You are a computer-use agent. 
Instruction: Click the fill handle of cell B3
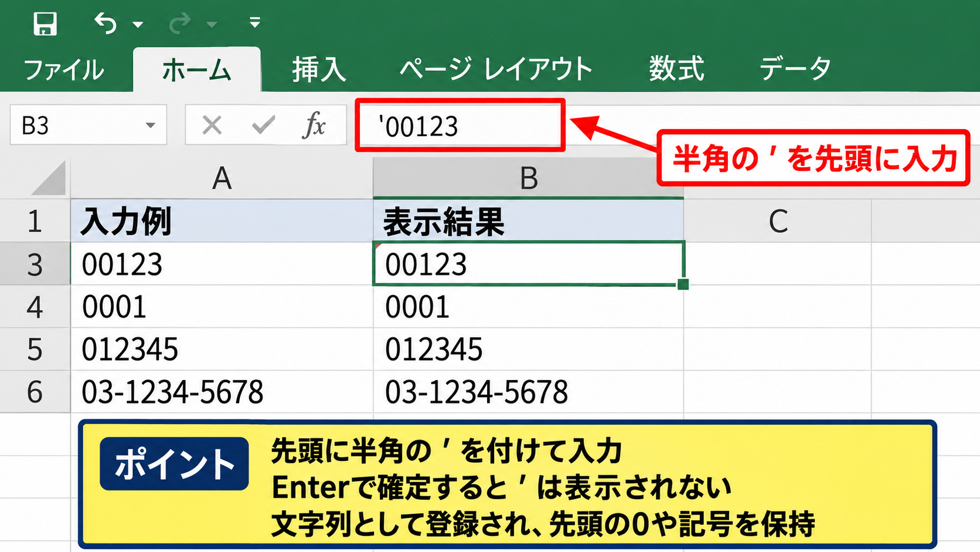click(x=683, y=285)
